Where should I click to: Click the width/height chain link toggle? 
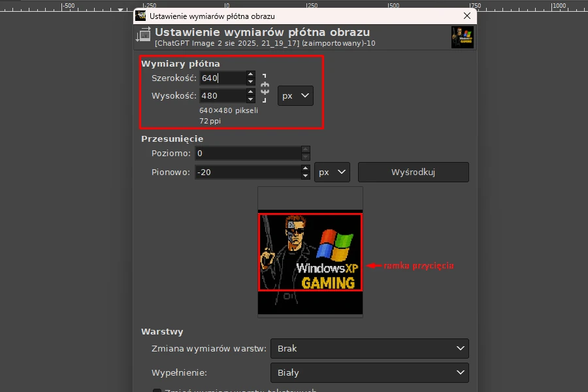[x=265, y=88]
